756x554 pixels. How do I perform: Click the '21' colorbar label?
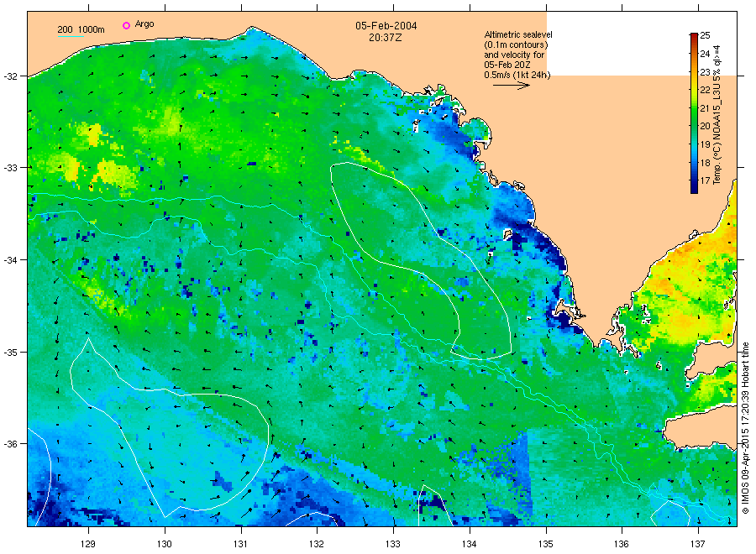click(705, 108)
